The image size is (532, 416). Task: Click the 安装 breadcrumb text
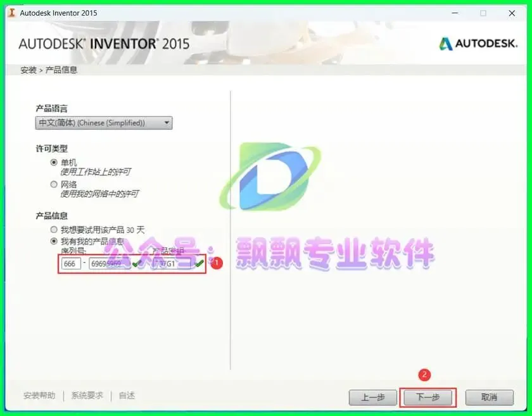point(28,70)
